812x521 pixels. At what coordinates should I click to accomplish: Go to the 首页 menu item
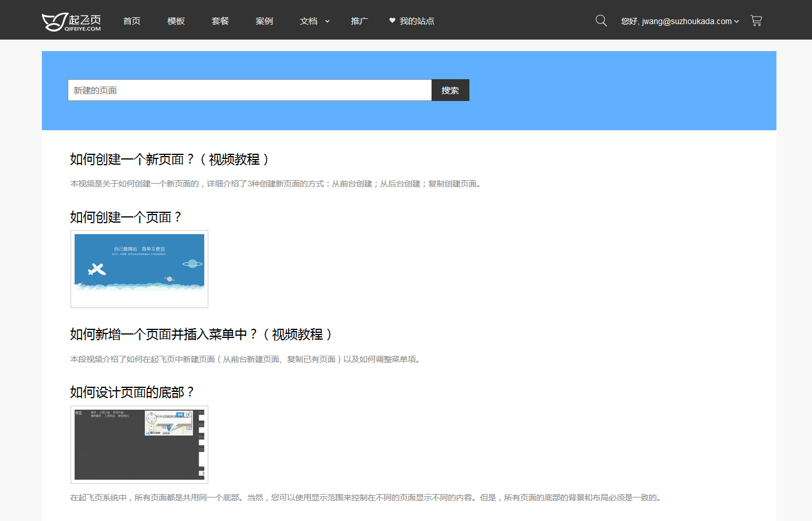(x=132, y=21)
